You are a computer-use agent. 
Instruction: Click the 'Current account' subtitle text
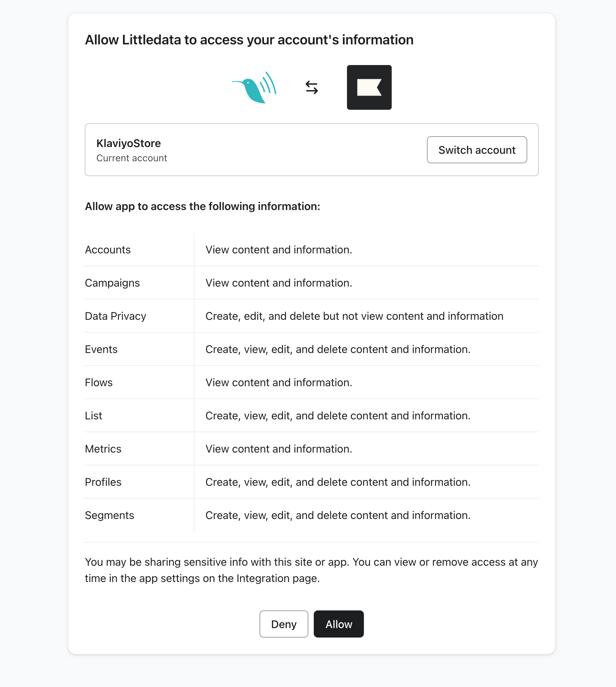[x=131, y=158]
